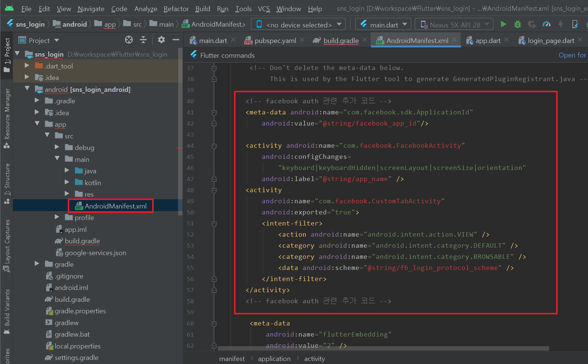Open the VCS menu
This screenshot has height=364, width=588.
(264, 9)
